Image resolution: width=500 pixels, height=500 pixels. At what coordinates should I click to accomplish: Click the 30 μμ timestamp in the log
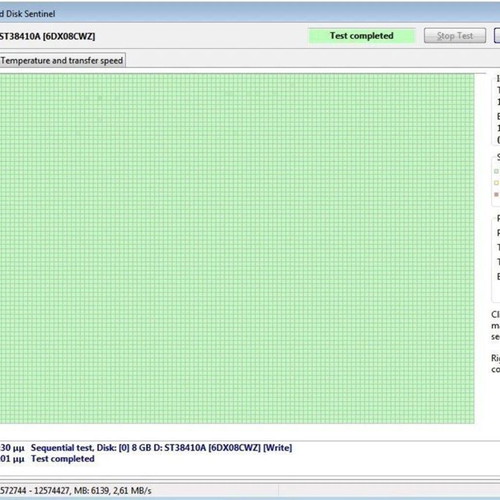[12, 448]
